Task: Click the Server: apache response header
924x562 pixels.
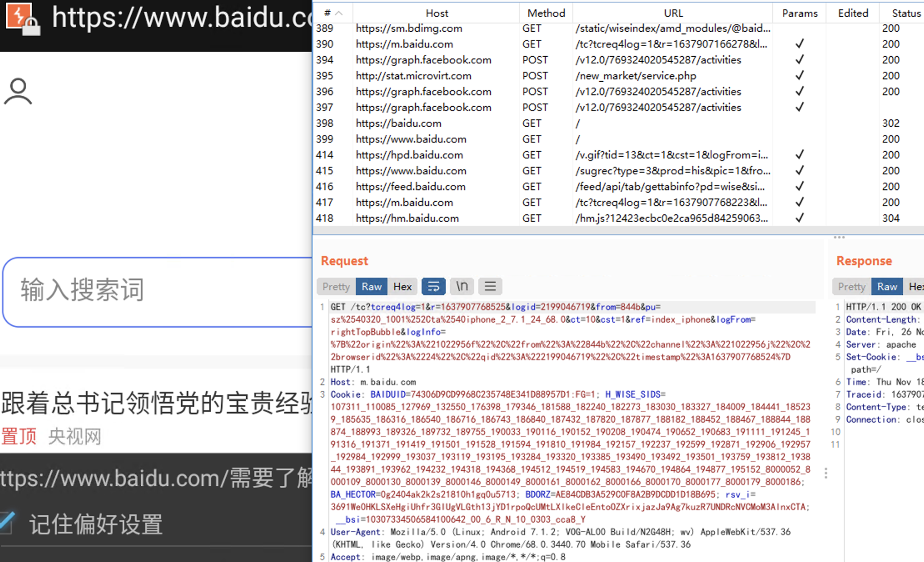Action: [x=881, y=344]
